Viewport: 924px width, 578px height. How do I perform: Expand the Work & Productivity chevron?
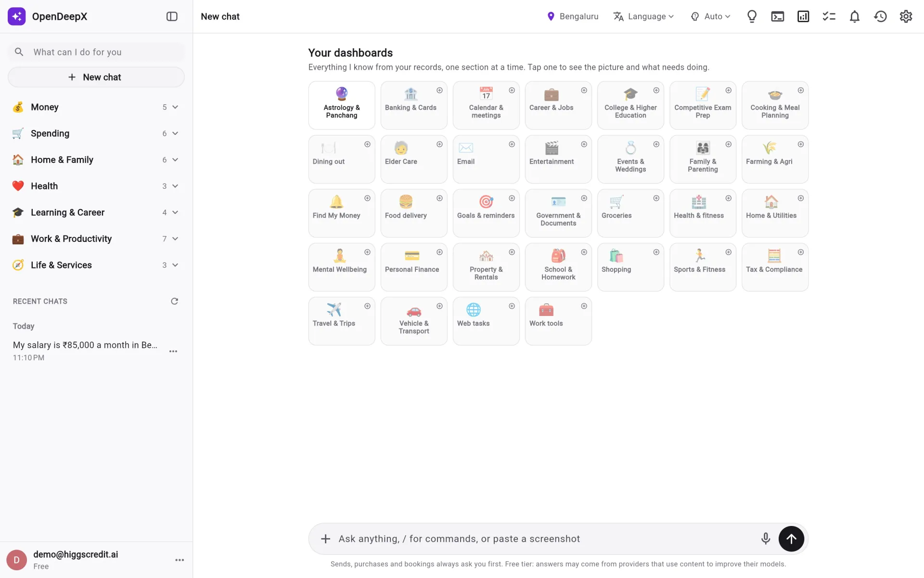[x=175, y=238]
